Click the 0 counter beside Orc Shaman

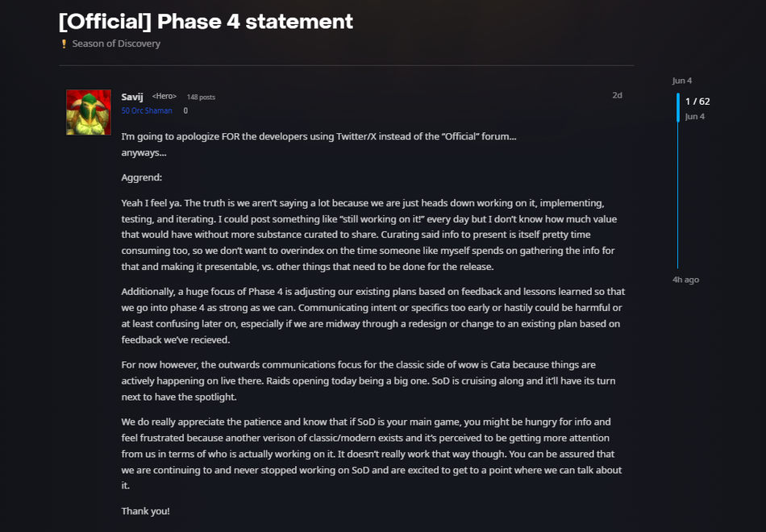pyautogui.click(x=185, y=111)
